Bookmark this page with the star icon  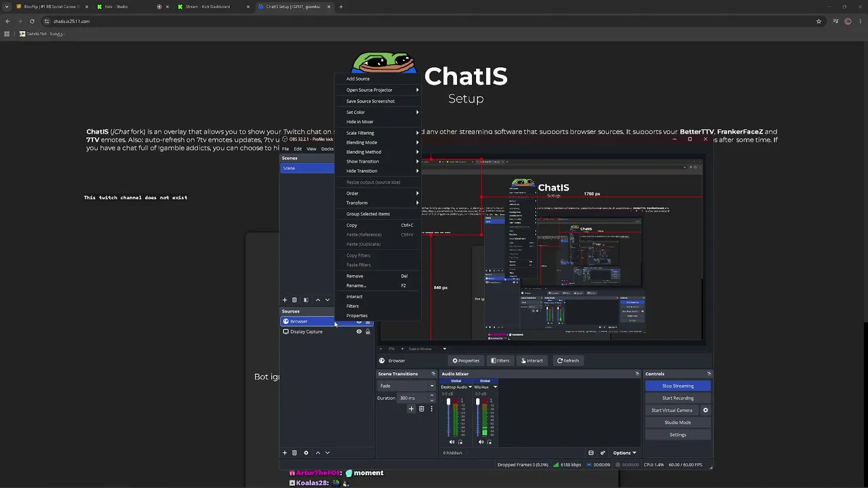pyautogui.click(x=818, y=21)
